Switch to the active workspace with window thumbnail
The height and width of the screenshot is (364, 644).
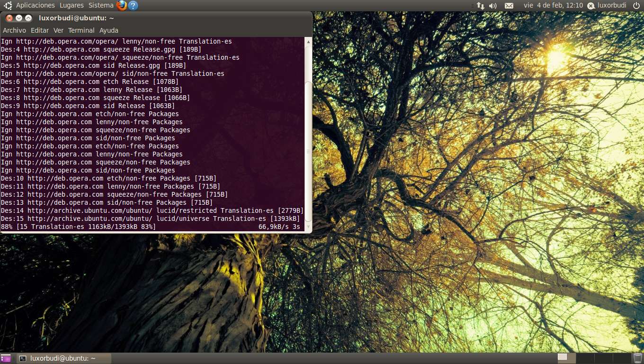point(566,358)
